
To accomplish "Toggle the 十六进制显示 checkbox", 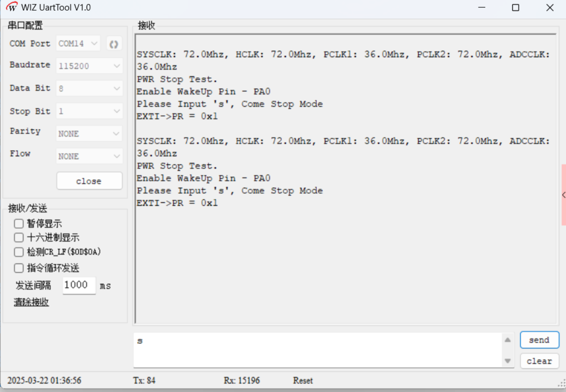I will 19,238.
